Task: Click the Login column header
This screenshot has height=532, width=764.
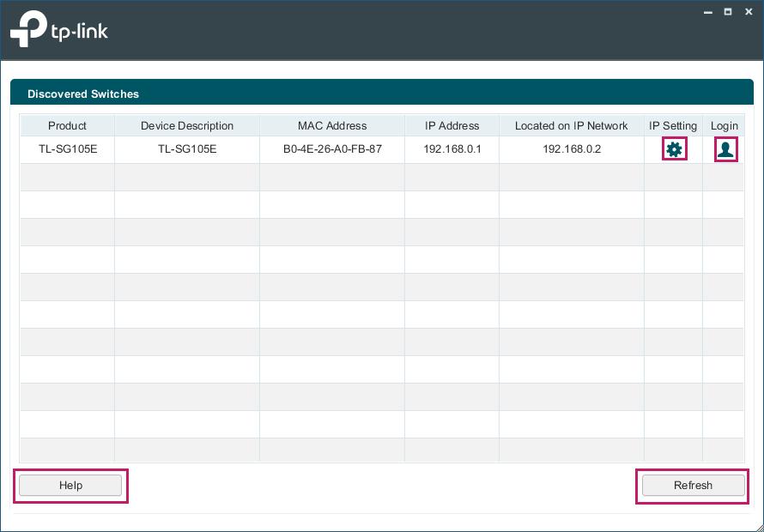Action: click(724, 125)
